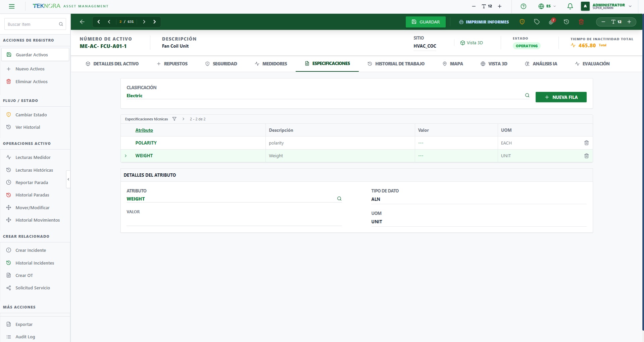Go to the previous record
644x342 pixels.
[x=109, y=22]
